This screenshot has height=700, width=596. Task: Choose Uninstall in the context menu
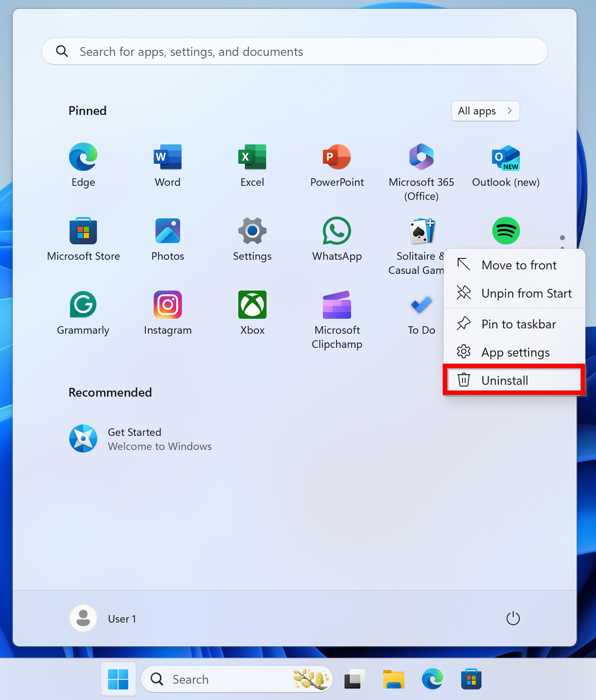click(x=515, y=380)
